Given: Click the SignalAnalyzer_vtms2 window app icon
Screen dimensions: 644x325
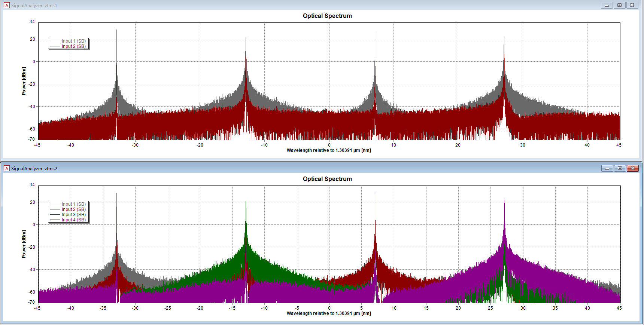Looking at the screenshot, I should point(6,168).
